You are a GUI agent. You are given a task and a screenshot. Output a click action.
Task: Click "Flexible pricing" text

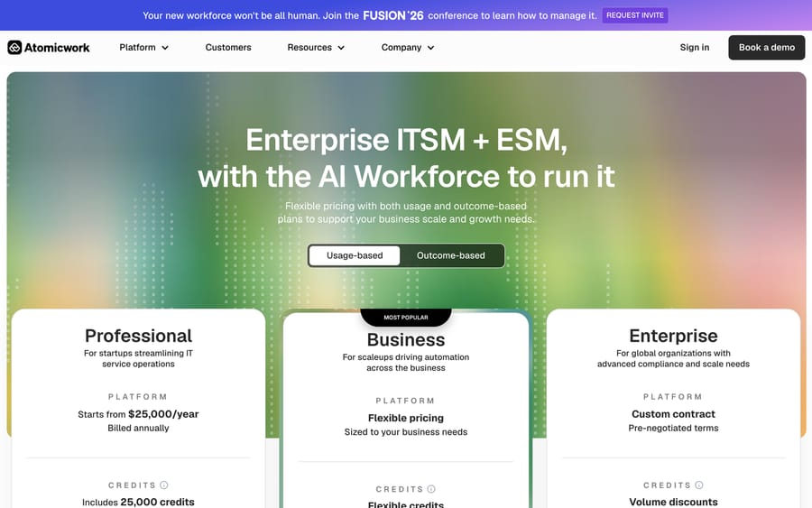point(406,418)
